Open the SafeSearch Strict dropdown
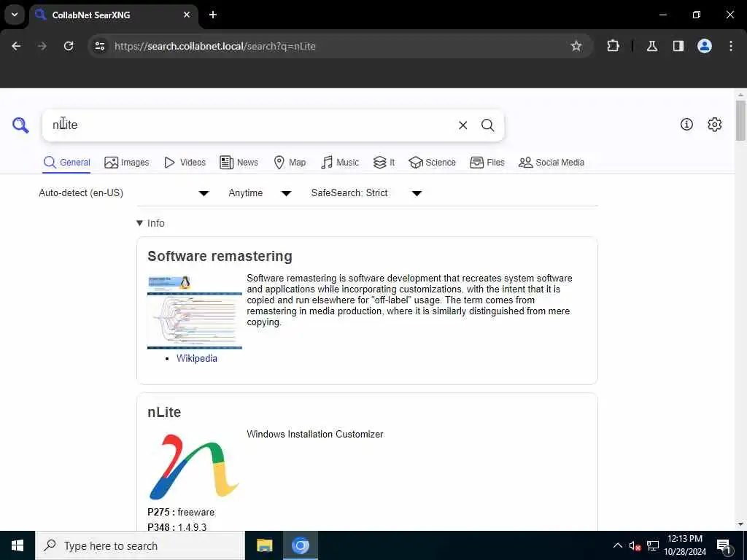Screen dimensions: 747x560 pos(366,192)
